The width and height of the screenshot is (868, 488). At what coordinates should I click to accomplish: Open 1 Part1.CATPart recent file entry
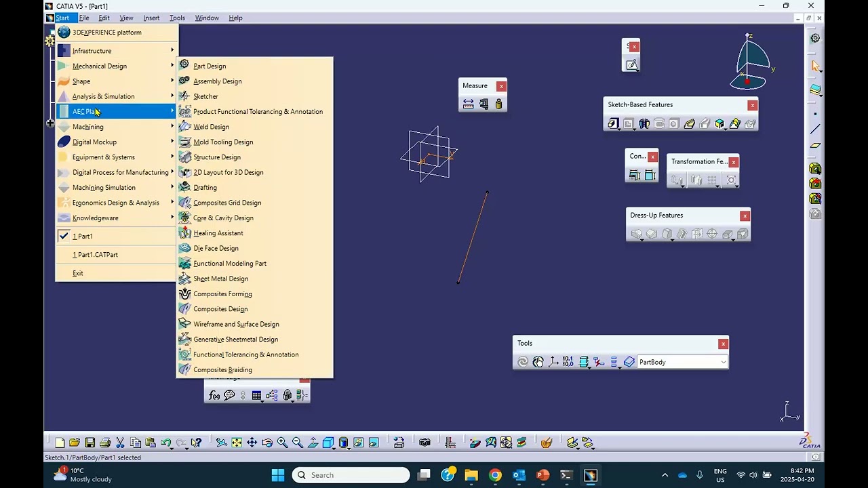coord(115,255)
